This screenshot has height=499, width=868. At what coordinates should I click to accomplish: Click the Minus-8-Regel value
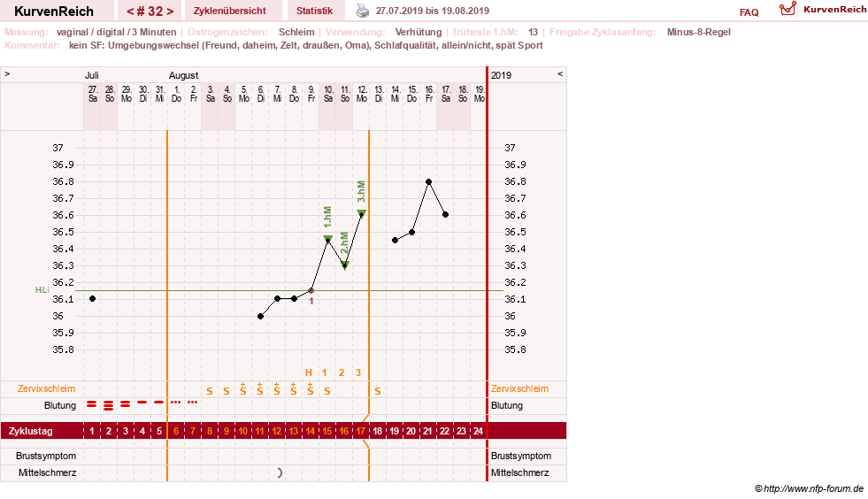click(699, 32)
